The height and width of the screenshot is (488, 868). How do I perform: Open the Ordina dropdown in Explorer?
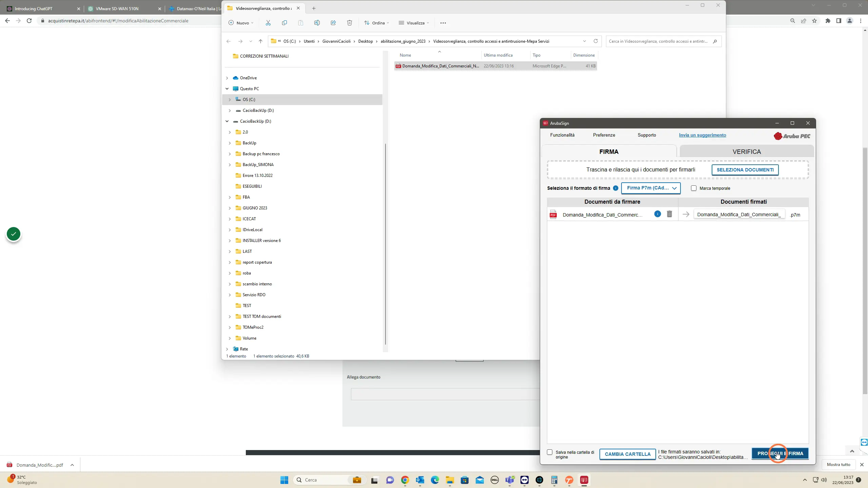pyautogui.click(x=376, y=23)
